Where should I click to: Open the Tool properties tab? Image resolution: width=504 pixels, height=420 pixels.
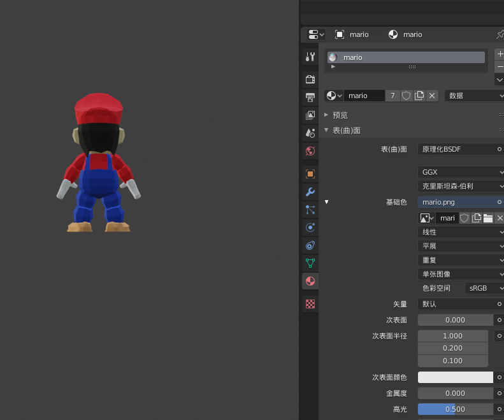click(x=310, y=57)
